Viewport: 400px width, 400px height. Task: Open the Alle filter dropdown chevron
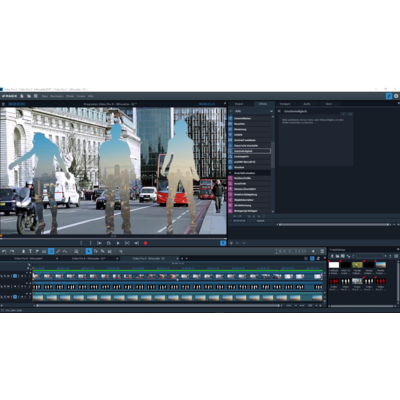(271, 111)
